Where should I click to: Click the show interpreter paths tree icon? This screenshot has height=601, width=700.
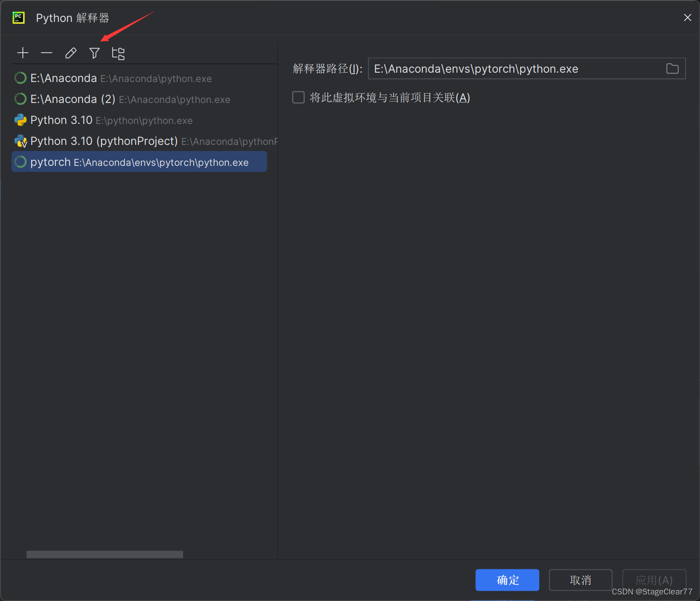pos(118,53)
